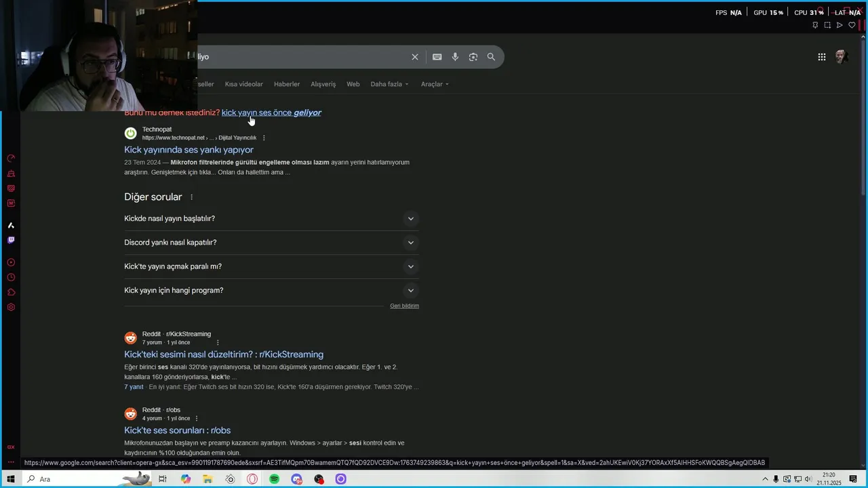This screenshot has height=488, width=868.
Task: Open the Windows Start menu
Action: coord(11,479)
